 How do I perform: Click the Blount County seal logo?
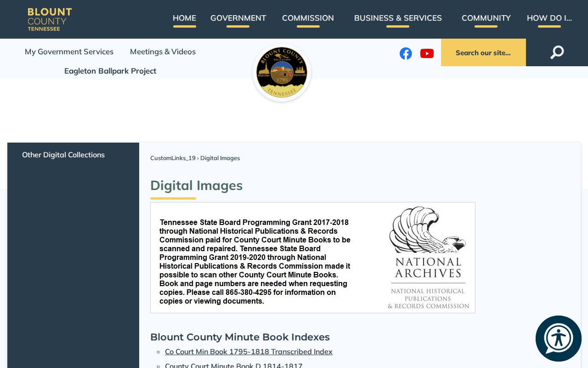tap(282, 73)
